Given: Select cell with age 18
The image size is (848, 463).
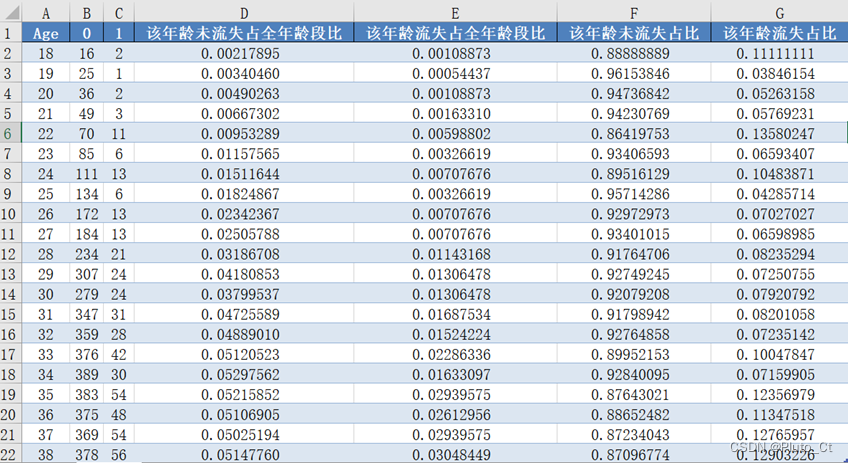Looking at the screenshot, I should click(46, 54).
